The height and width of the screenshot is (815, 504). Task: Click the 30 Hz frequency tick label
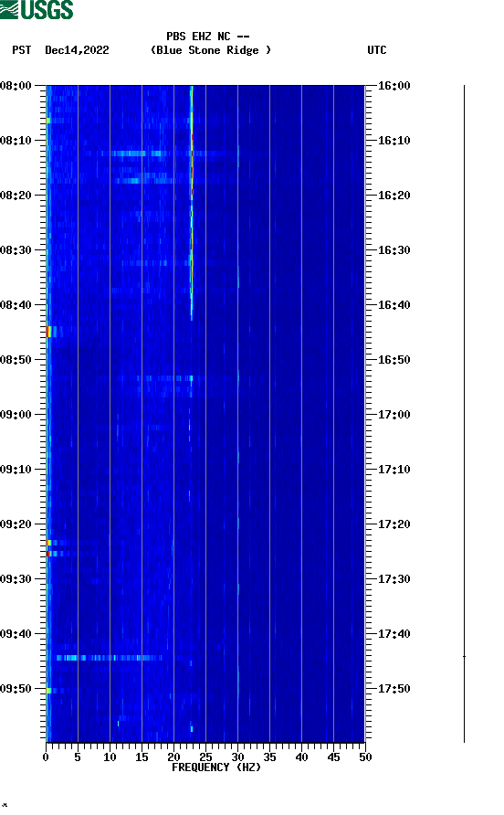[x=237, y=757]
